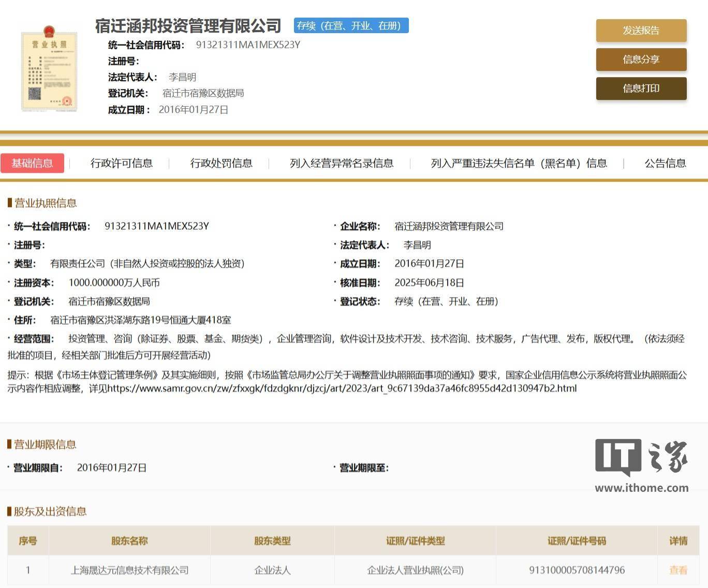The height and width of the screenshot is (588, 708).
Task: Click 2016年01月27日 in the header section
Action: pyautogui.click(x=194, y=110)
